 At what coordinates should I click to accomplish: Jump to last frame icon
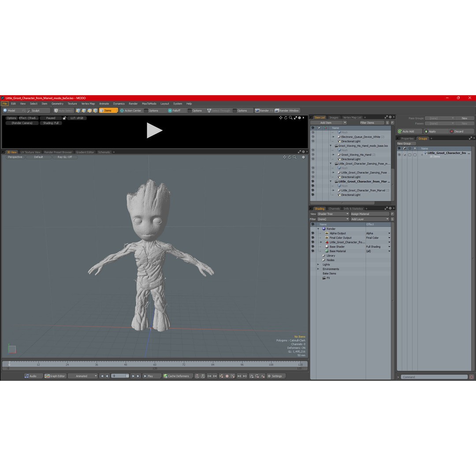click(x=138, y=376)
